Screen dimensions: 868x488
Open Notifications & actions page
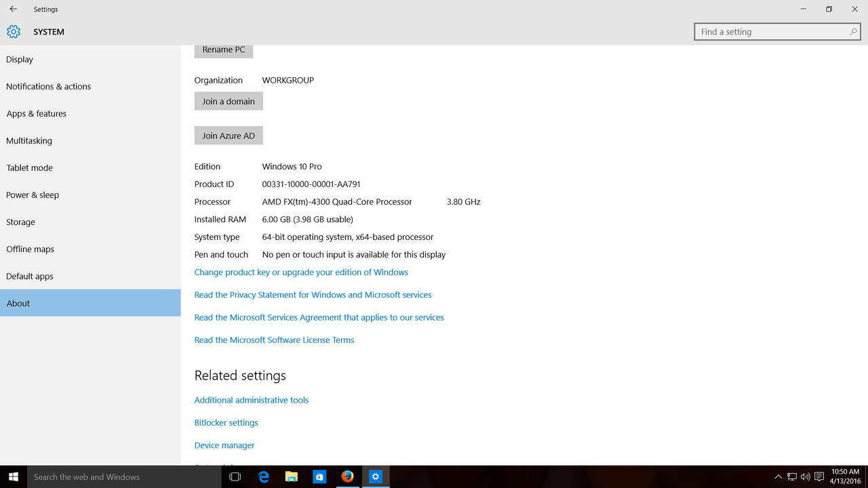[90, 86]
